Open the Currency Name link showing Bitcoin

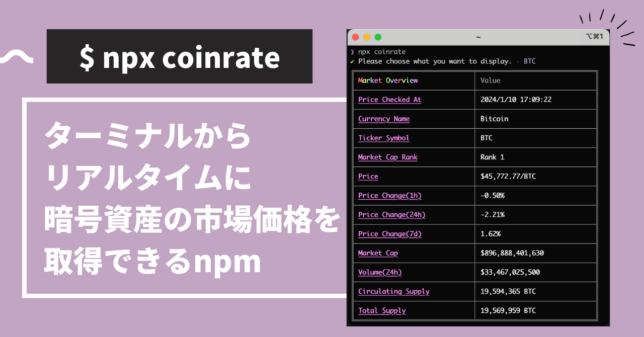[x=383, y=119]
